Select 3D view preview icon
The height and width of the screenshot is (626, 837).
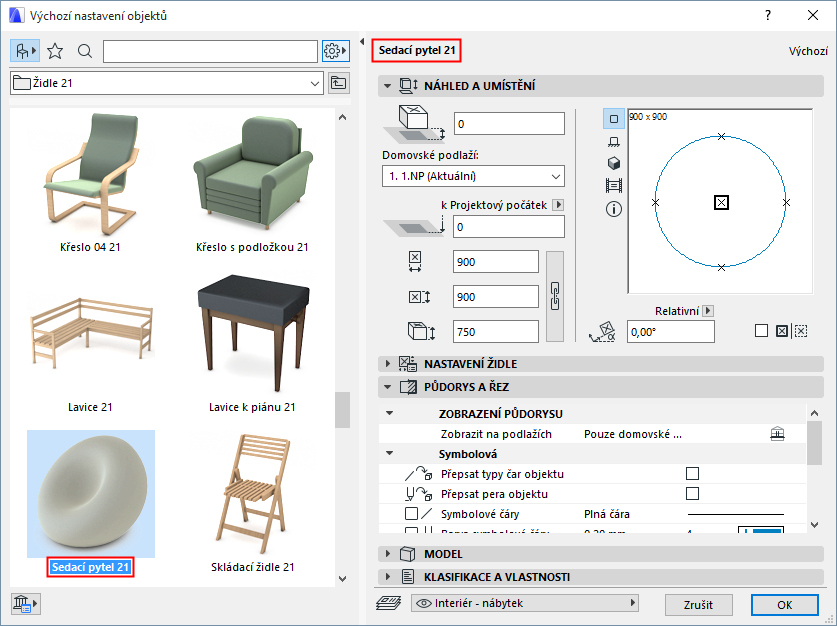[x=614, y=163]
